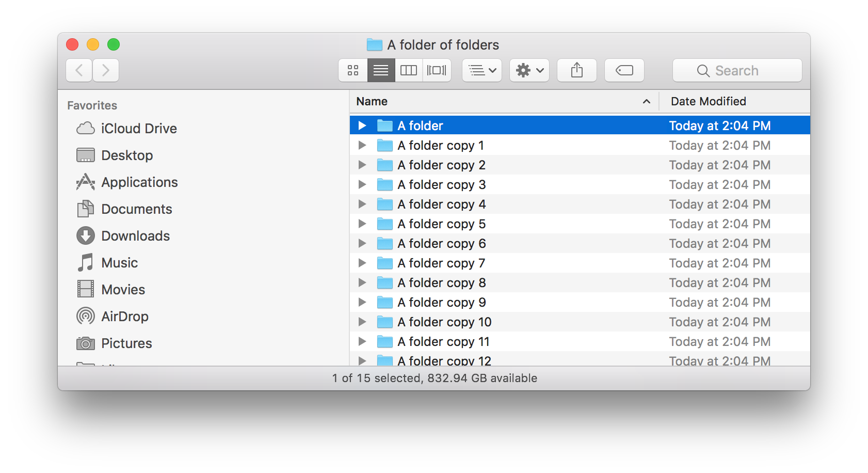Expand 'A folder copy 4' triangle
The height and width of the screenshot is (473, 868).
coord(362,204)
